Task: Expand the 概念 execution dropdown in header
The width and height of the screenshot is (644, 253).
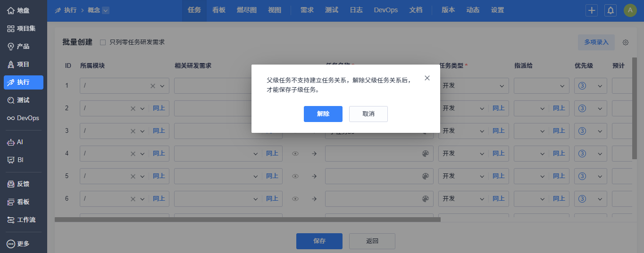Action: [106, 10]
